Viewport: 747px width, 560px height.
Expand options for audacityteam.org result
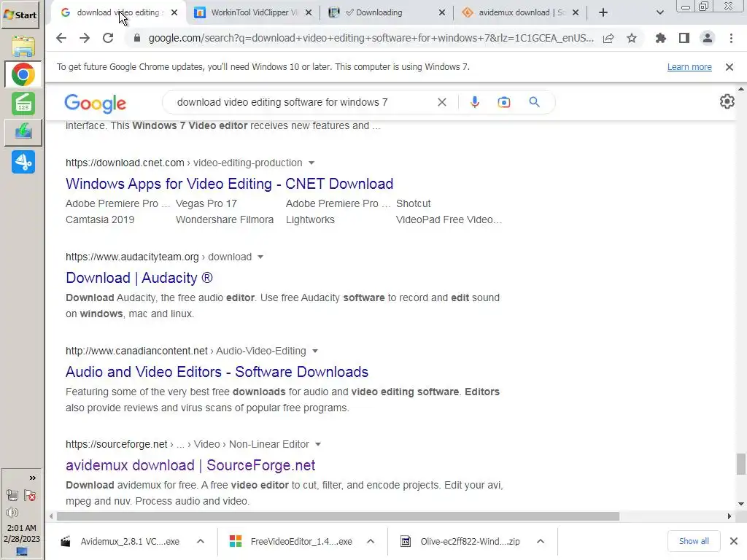click(x=260, y=257)
